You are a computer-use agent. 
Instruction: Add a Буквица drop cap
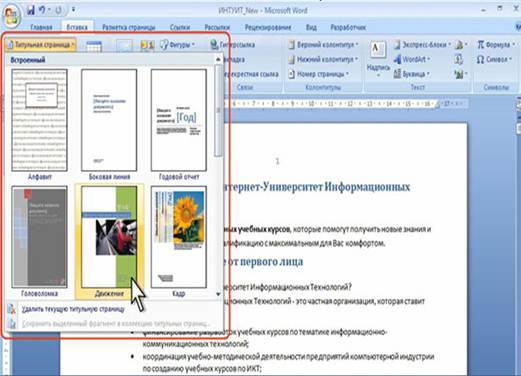[x=411, y=74]
